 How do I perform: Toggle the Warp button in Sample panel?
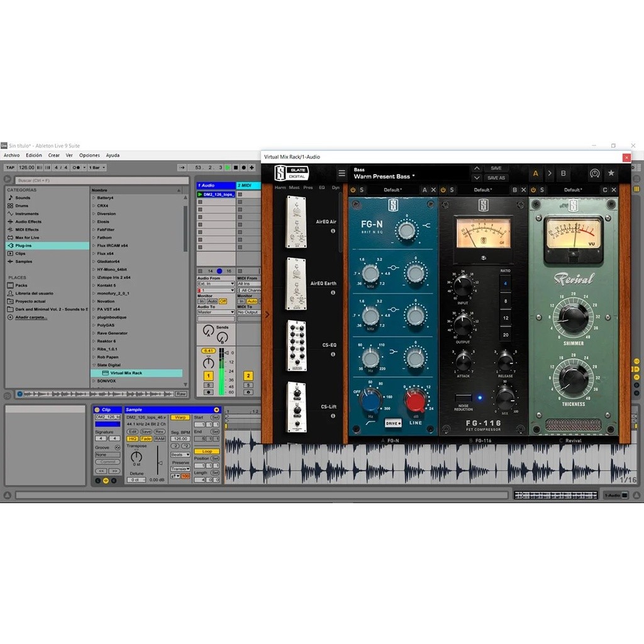[180, 418]
